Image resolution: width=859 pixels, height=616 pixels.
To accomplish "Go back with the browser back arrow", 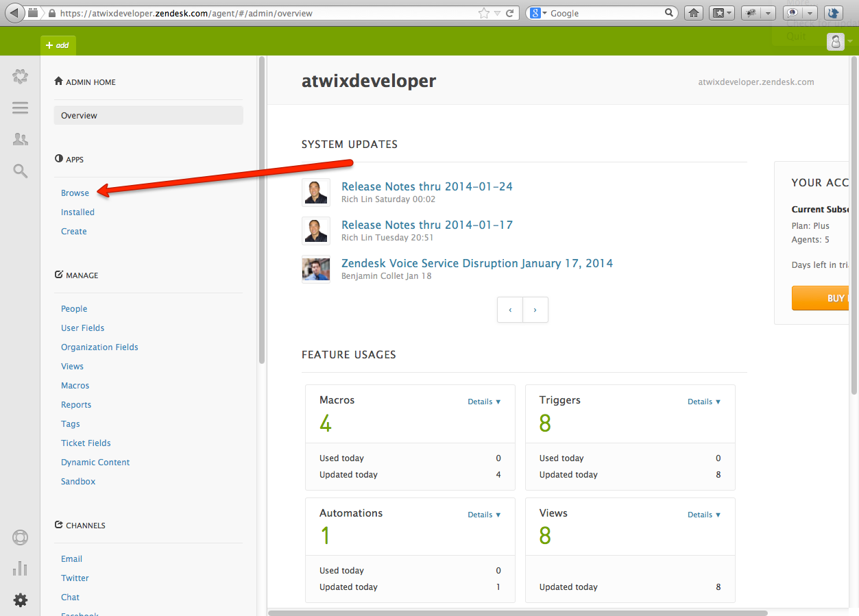I will pyautogui.click(x=14, y=13).
